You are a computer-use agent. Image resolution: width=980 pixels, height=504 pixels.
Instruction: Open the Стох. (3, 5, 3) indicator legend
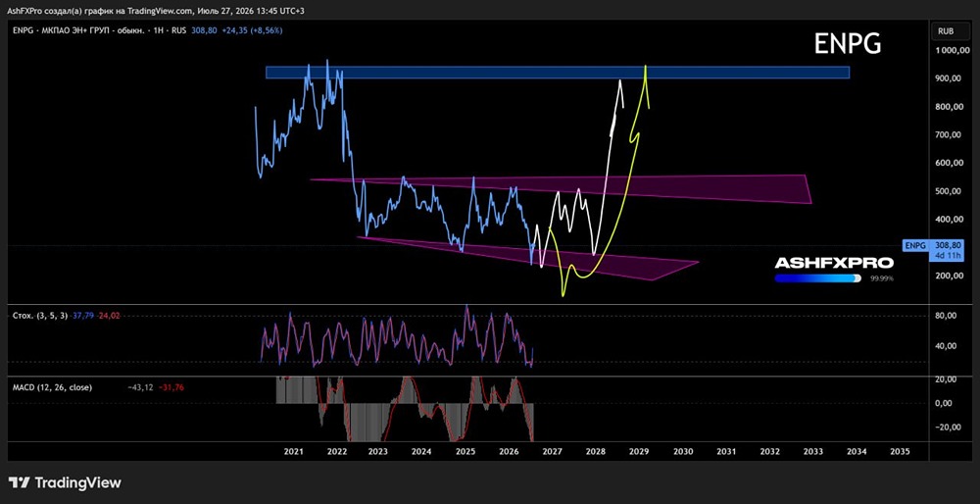(x=40, y=316)
